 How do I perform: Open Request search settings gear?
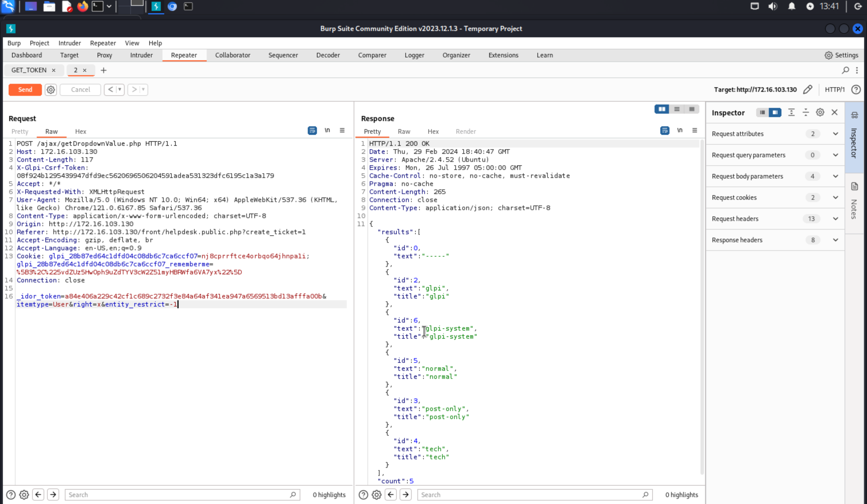click(x=24, y=495)
